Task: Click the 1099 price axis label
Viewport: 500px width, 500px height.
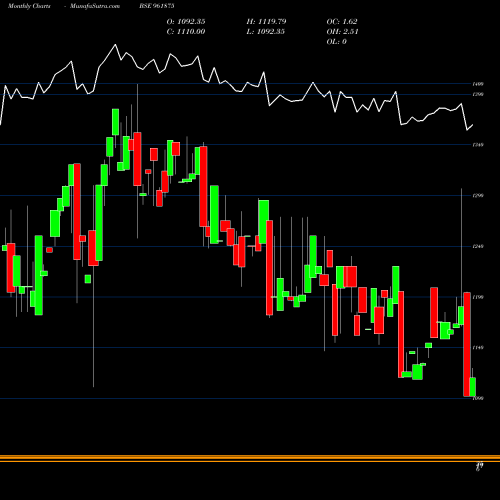Action: [x=478, y=398]
